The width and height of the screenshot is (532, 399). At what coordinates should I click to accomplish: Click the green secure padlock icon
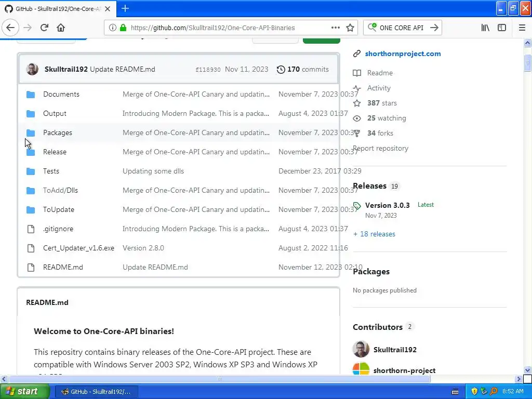(x=123, y=28)
